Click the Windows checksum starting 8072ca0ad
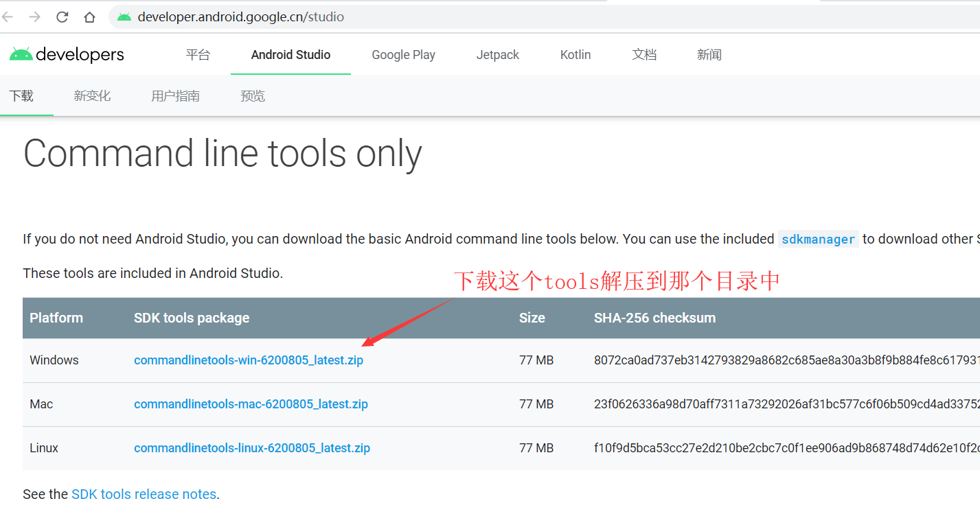The image size is (980, 525). (x=787, y=360)
